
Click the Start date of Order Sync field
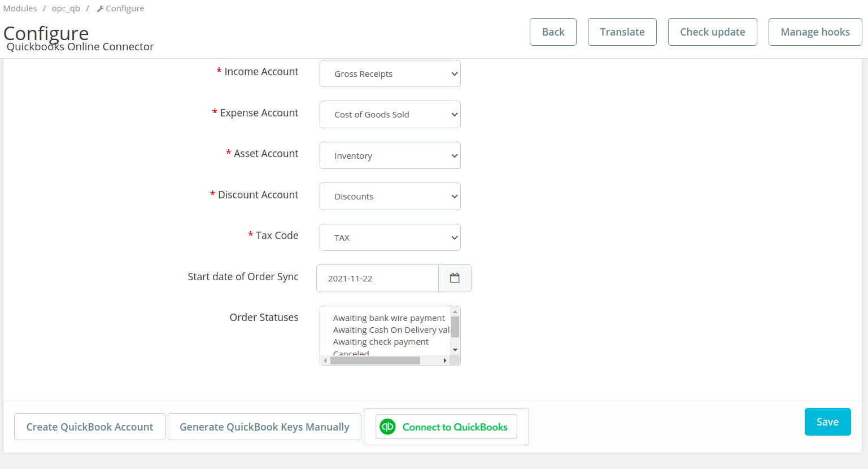(x=377, y=278)
